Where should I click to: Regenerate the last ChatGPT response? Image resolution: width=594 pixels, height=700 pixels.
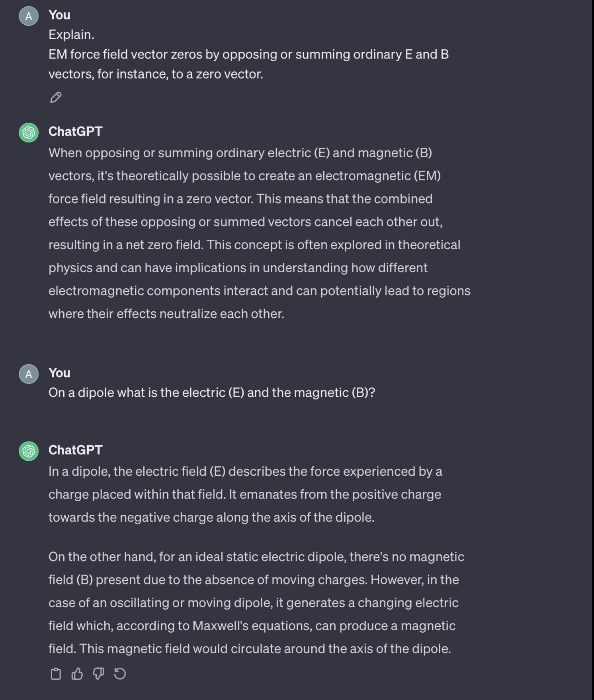pos(120,674)
